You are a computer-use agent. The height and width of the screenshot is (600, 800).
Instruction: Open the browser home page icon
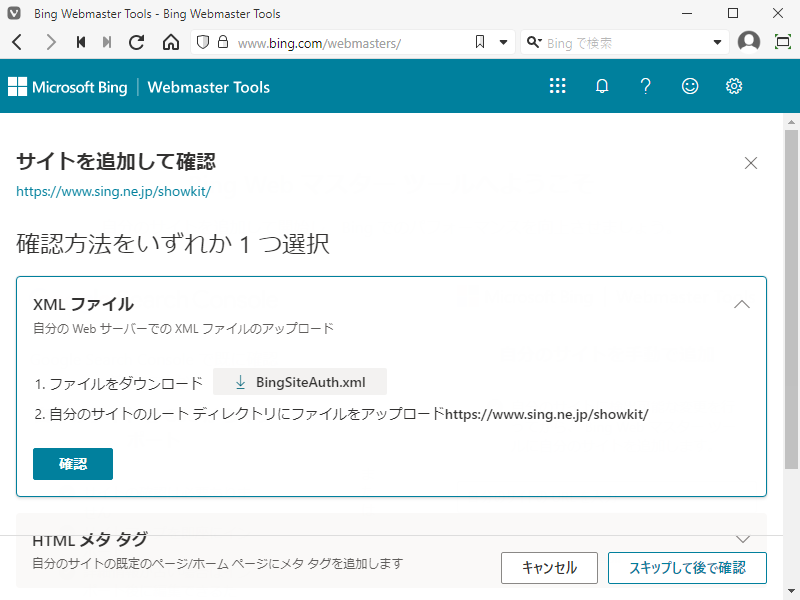pos(171,42)
